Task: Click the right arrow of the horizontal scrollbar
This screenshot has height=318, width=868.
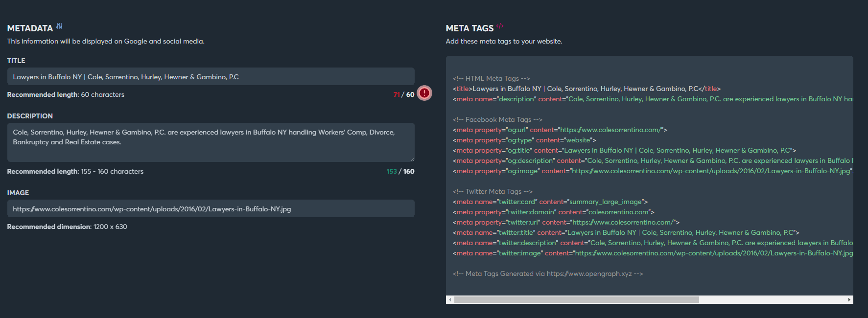Action: (849, 299)
